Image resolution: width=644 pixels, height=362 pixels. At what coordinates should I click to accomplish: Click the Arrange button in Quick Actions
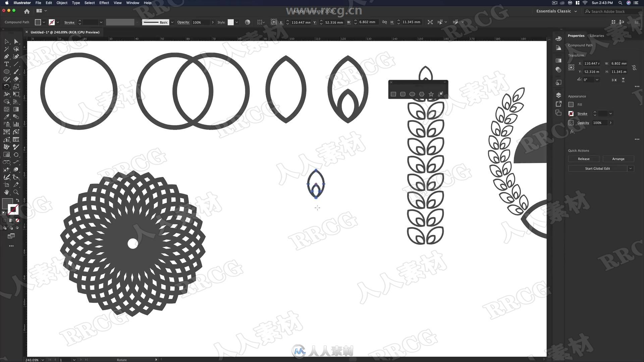pyautogui.click(x=618, y=159)
